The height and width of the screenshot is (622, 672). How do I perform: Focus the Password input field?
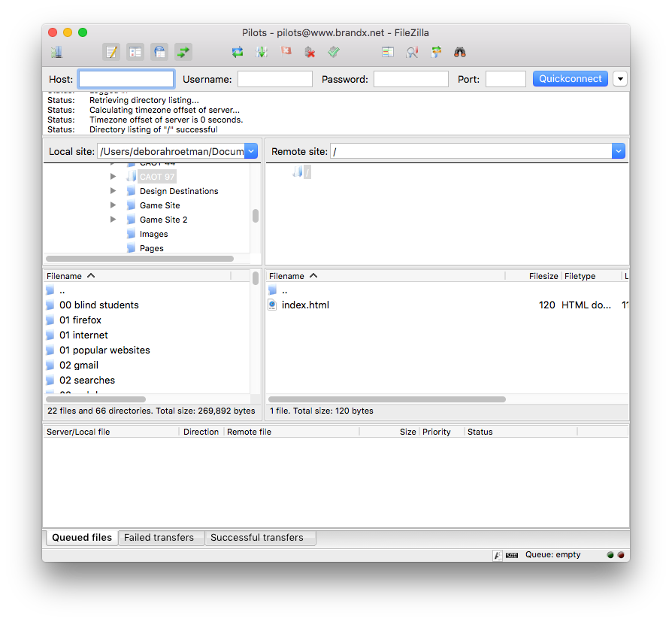[411, 79]
